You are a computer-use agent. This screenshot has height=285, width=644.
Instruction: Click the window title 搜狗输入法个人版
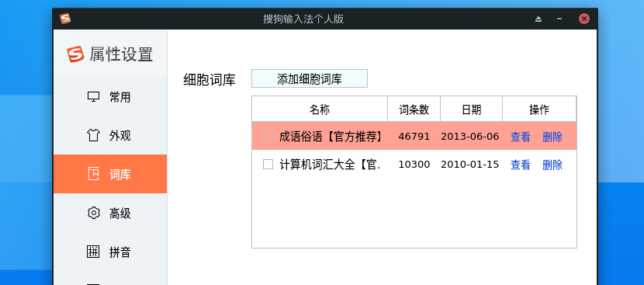pos(303,19)
